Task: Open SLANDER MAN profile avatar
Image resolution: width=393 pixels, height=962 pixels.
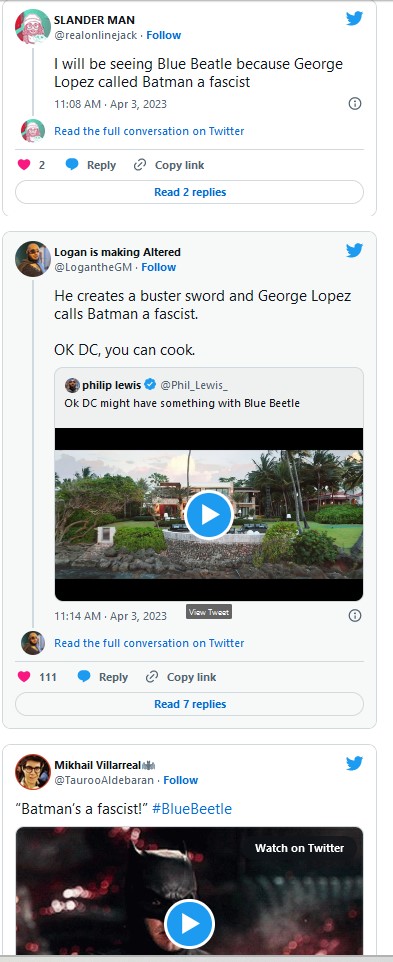Action: point(32,27)
